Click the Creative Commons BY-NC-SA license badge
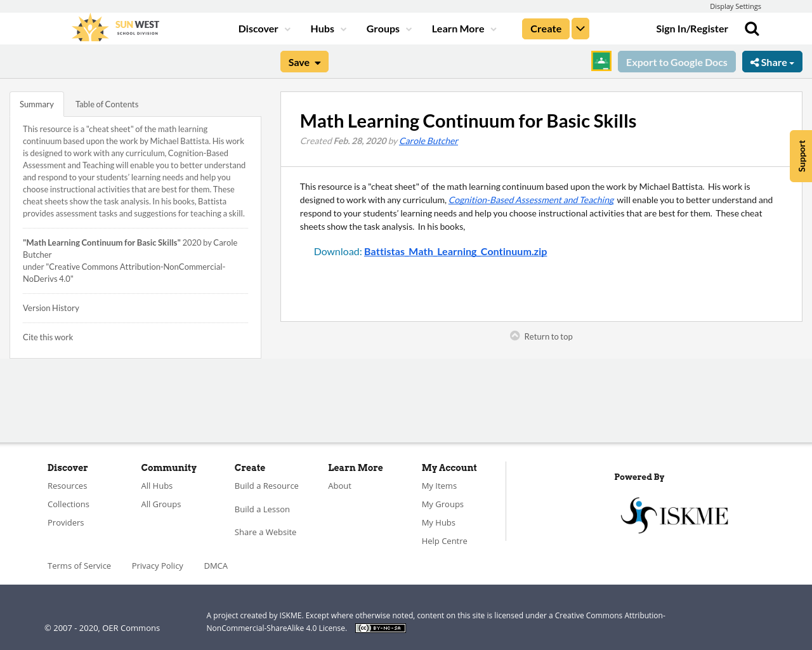Viewport: 812px width, 650px height. [380, 627]
